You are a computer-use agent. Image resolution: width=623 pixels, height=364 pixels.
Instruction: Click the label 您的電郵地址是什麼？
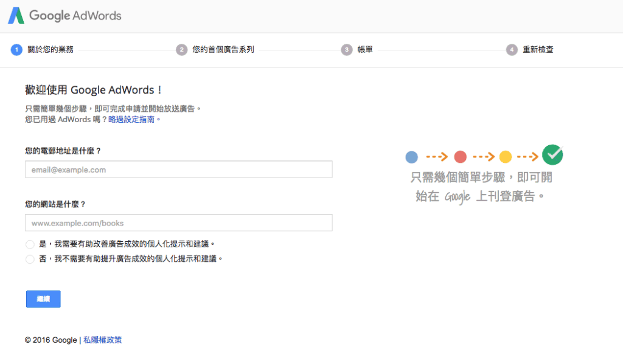tap(63, 151)
